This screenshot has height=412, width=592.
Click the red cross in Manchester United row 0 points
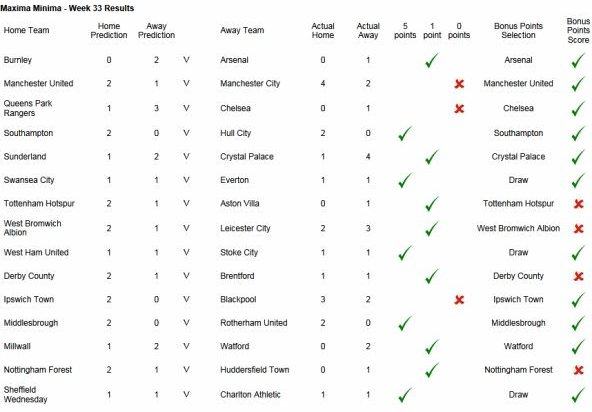(x=459, y=84)
